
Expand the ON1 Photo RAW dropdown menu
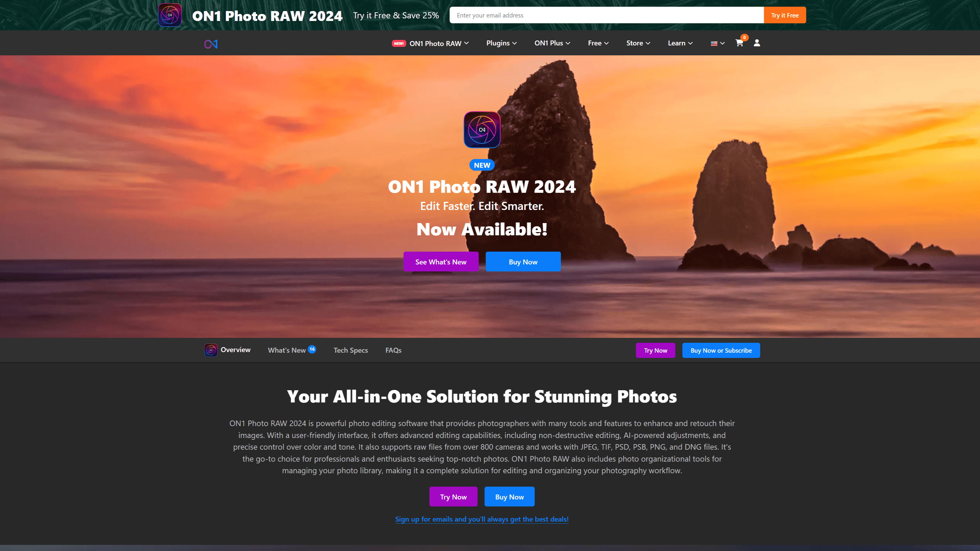pyautogui.click(x=436, y=43)
